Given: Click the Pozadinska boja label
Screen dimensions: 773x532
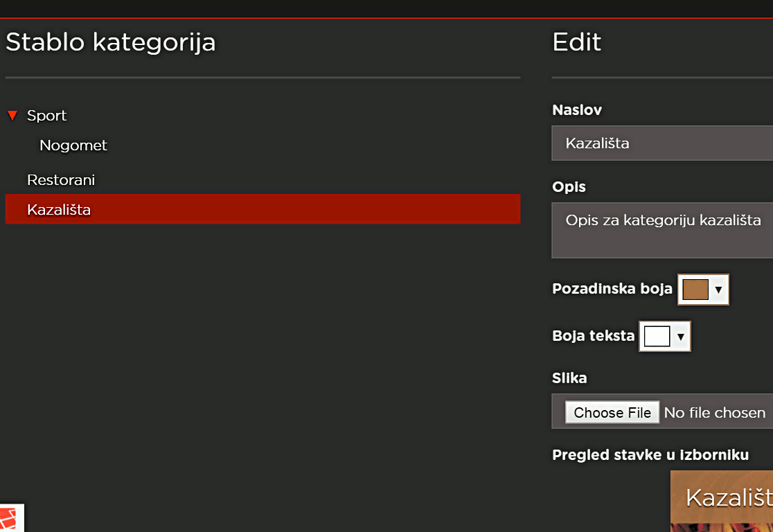Looking at the screenshot, I should 612,288.
